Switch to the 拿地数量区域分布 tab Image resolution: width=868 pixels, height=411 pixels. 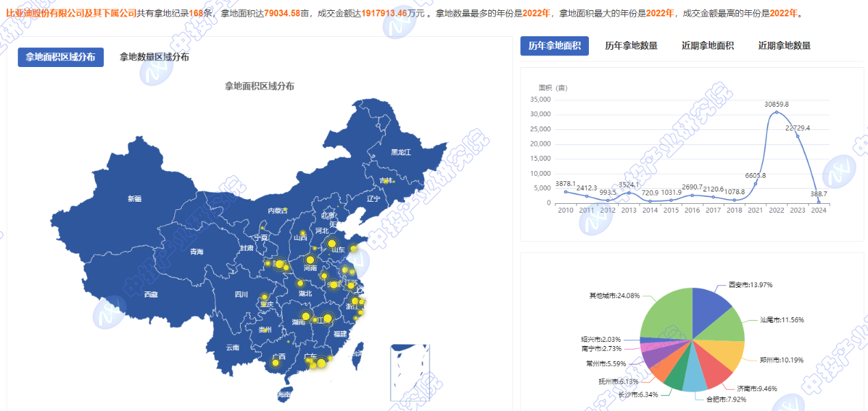click(154, 57)
